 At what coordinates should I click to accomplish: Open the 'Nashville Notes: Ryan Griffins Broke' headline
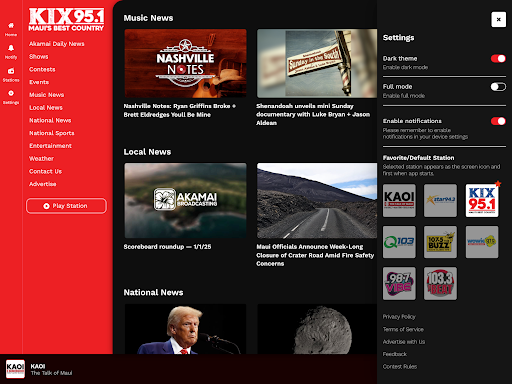tap(180, 110)
